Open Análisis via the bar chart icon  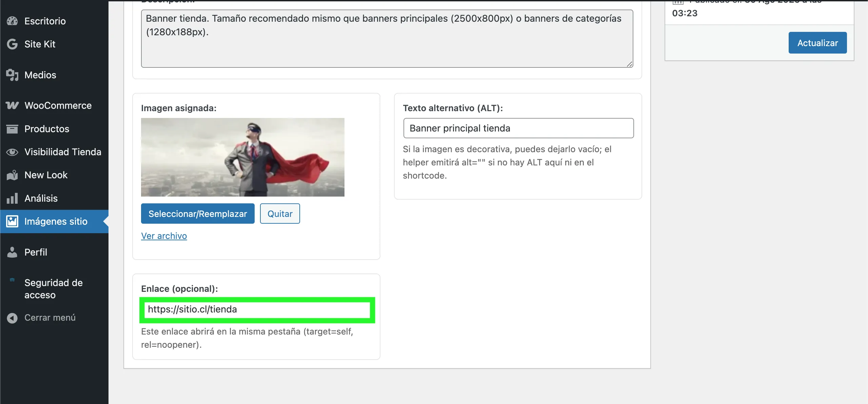[12, 198]
